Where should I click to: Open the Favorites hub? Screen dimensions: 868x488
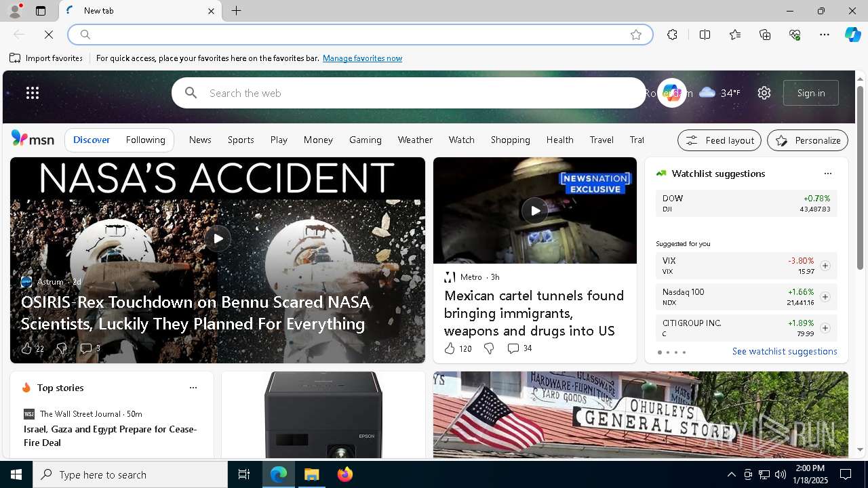pyautogui.click(x=735, y=35)
